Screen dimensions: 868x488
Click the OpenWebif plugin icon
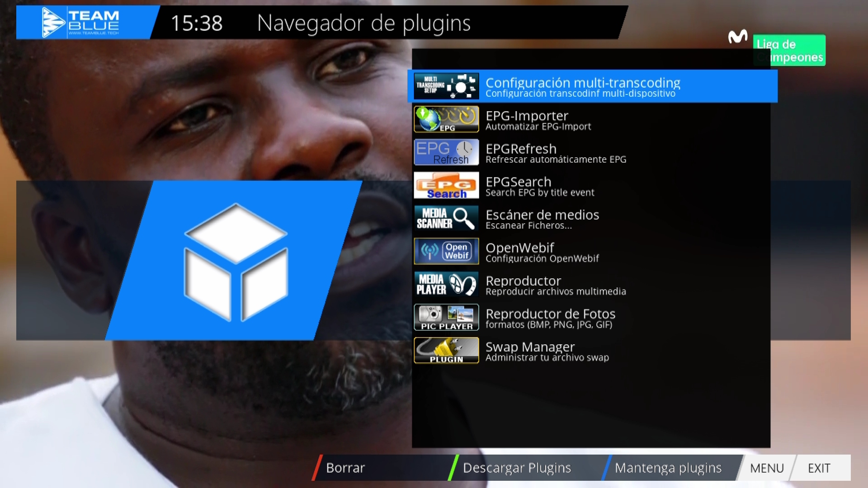446,251
